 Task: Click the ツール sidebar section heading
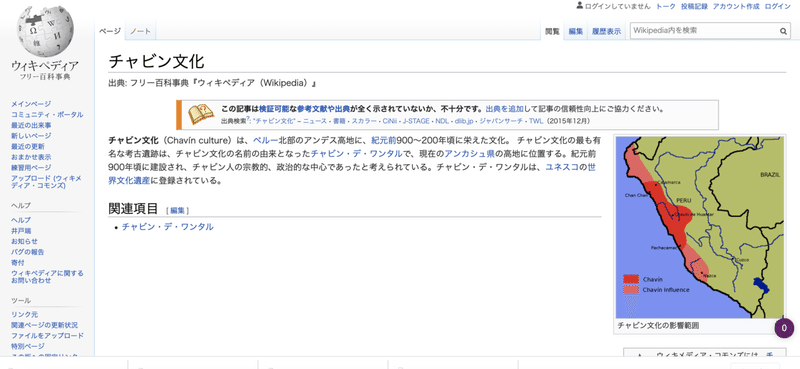click(x=21, y=300)
